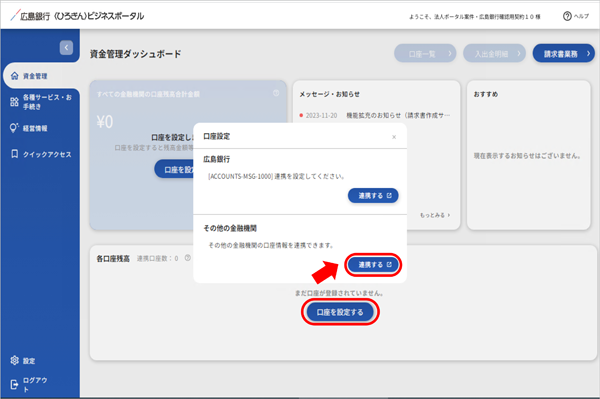Click the grid icon beside 各種サービス
The height and width of the screenshot is (399, 600).
tap(15, 102)
